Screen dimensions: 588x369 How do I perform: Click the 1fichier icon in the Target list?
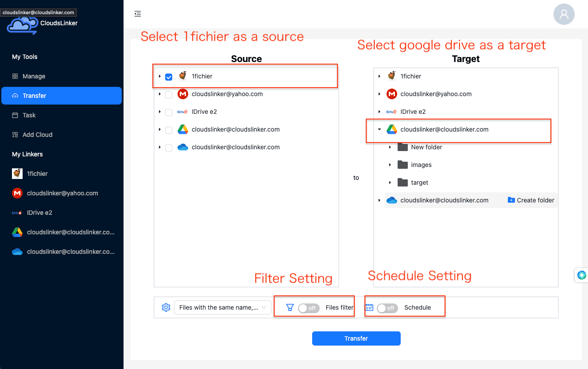[391, 76]
